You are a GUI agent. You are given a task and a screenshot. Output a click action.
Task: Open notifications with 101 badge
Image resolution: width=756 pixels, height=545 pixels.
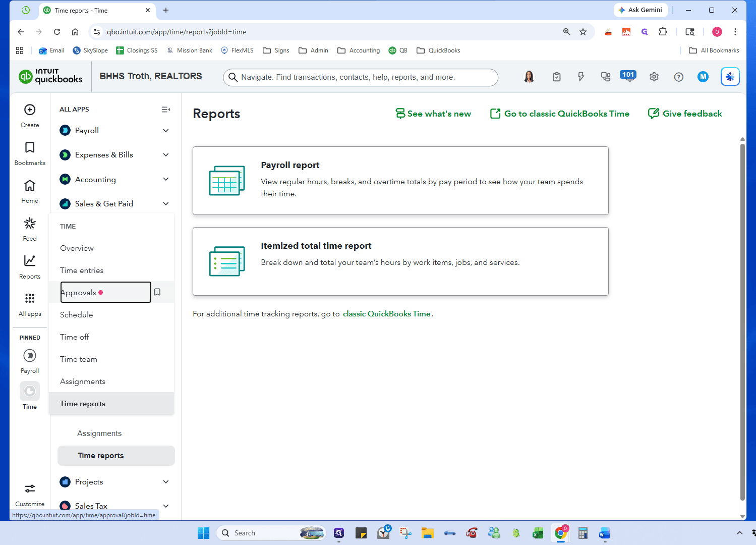pos(628,76)
